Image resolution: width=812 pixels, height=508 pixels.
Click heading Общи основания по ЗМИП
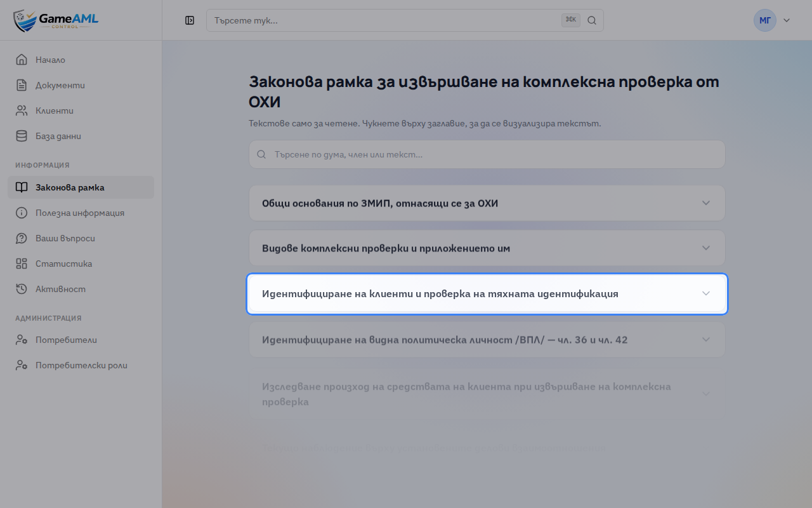[x=380, y=203]
